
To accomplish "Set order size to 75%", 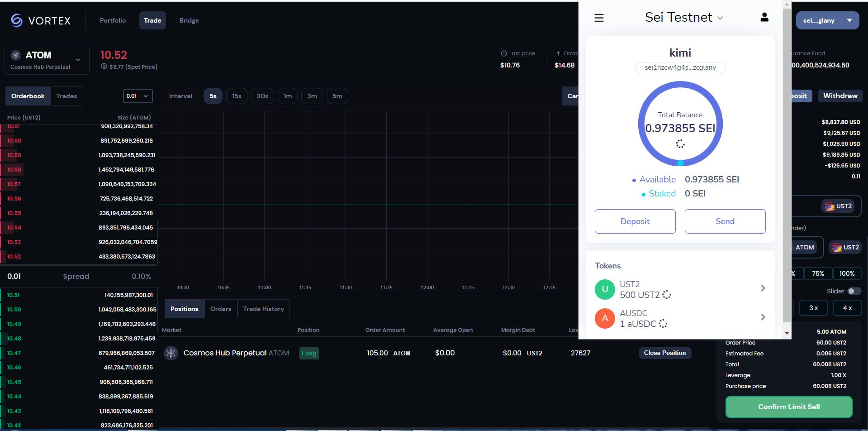I will coord(818,273).
